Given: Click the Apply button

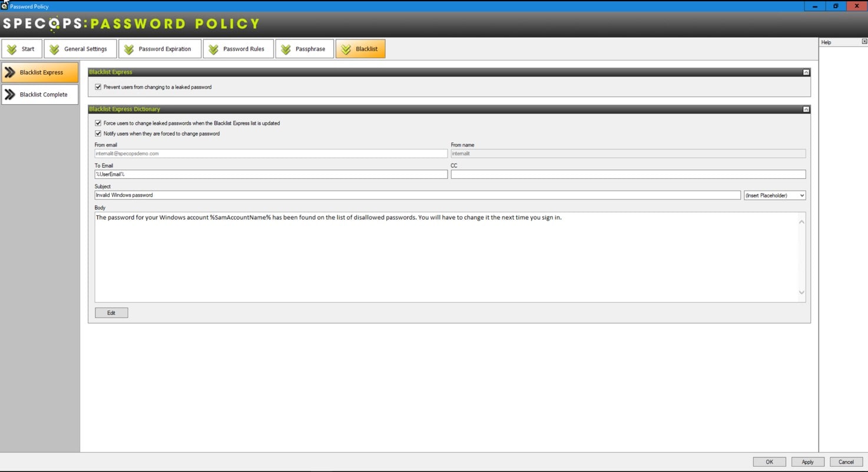Looking at the screenshot, I should [807, 462].
